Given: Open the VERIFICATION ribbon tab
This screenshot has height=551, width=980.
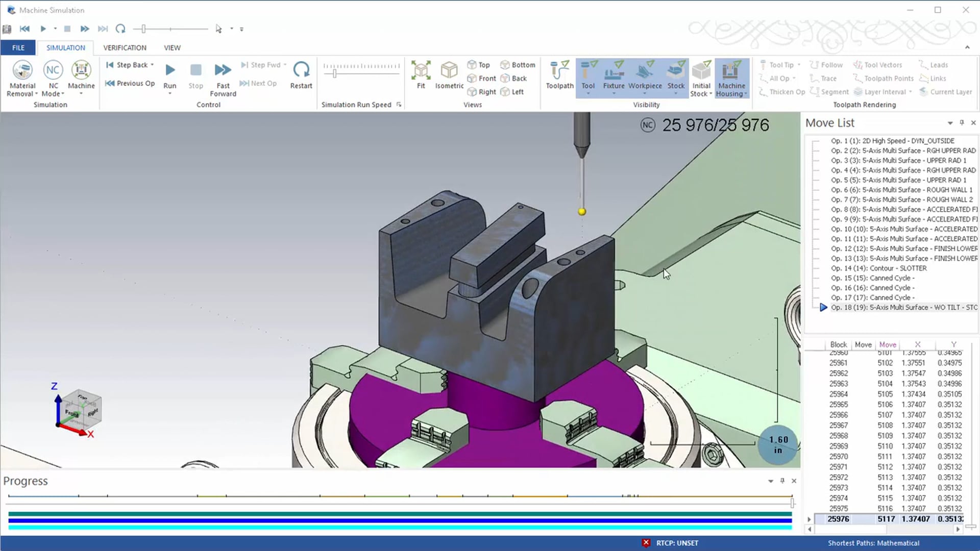Looking at the screenshot, I should click(125, 47).
